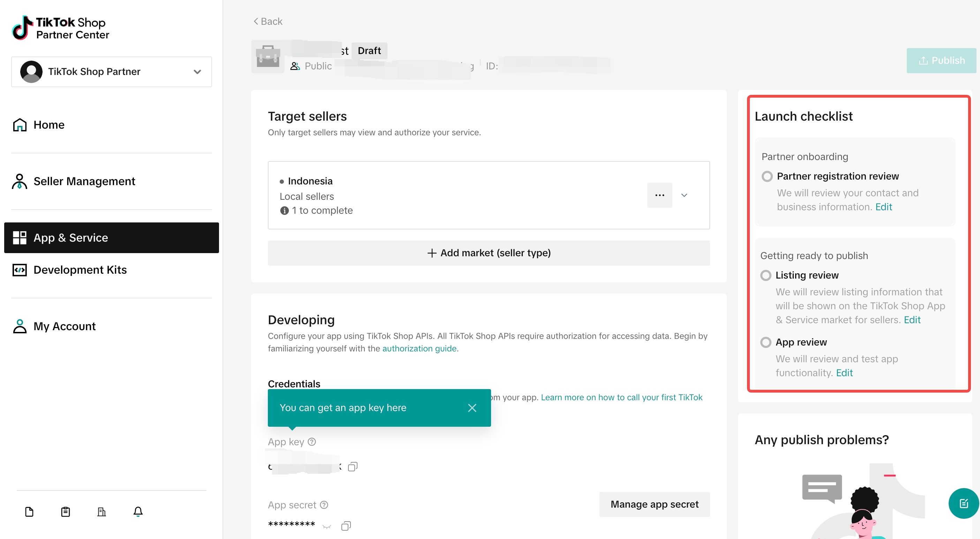Click the building icon in sidebar footer
The width and height of the screenshot is (980, 539).
pyautogui.click(x=101, y=511)
